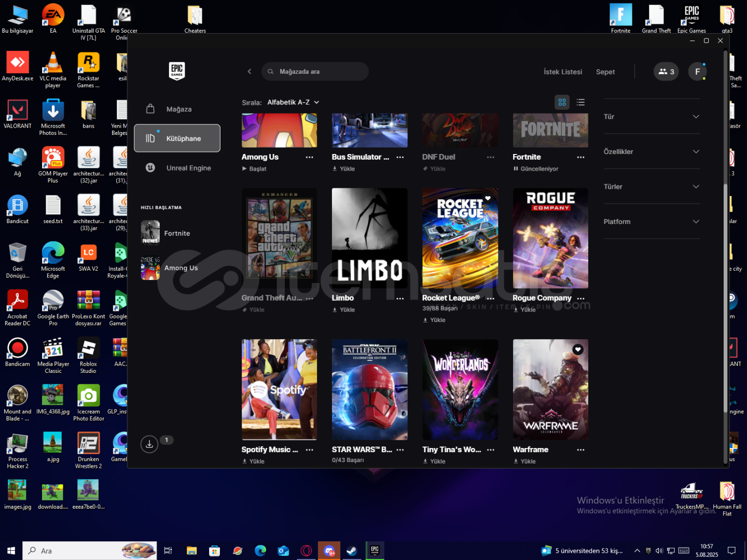Viewport: 747px width, 560px height.
Task: Open Rocket League three-dot options
Action: (x=491, y=298)
